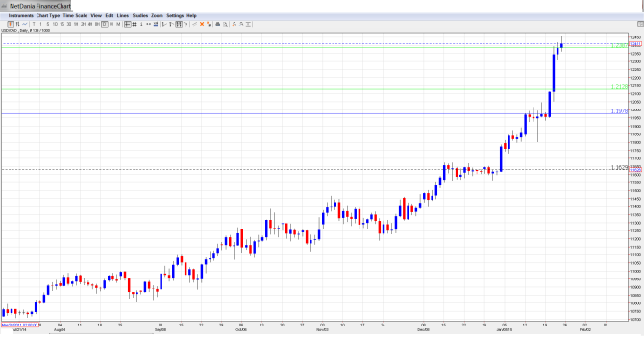The width and height of the screenshot is (644, 362).
Task: Open the Edit menu
Action: pos(110,16)
